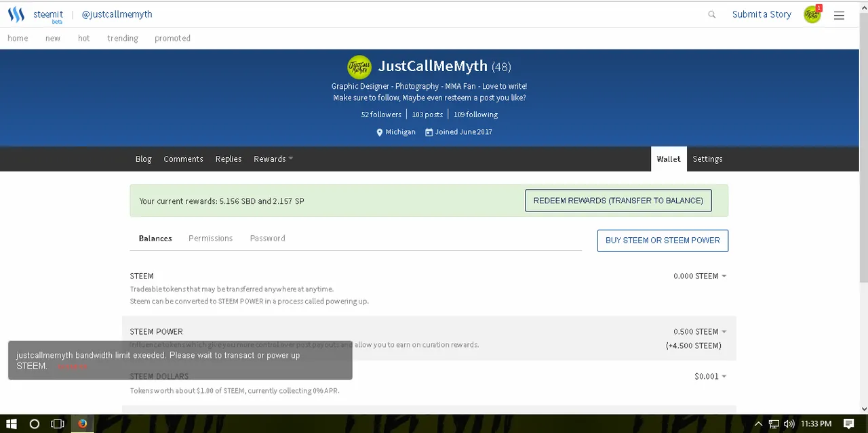Screen dimensions: 868x433
Task: Open the 0.000 STEEM balance dropdown
Action: [x=700, y=276]
